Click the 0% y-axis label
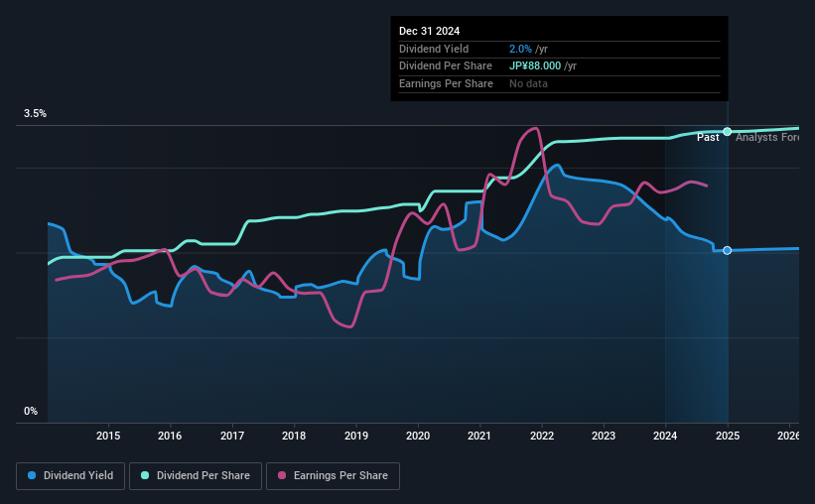815x504 pixels. click(x=31, y=411)
